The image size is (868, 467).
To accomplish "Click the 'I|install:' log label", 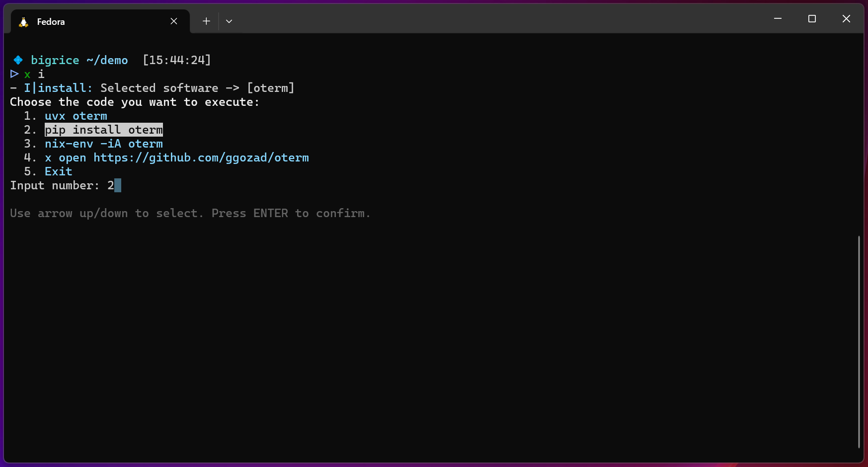I will [x=58, y=88].
